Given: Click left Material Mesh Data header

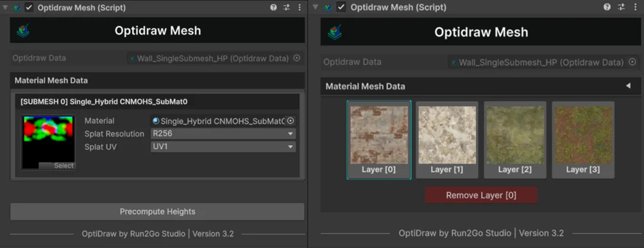Looking at the screenshot, I should click(157, 80).
